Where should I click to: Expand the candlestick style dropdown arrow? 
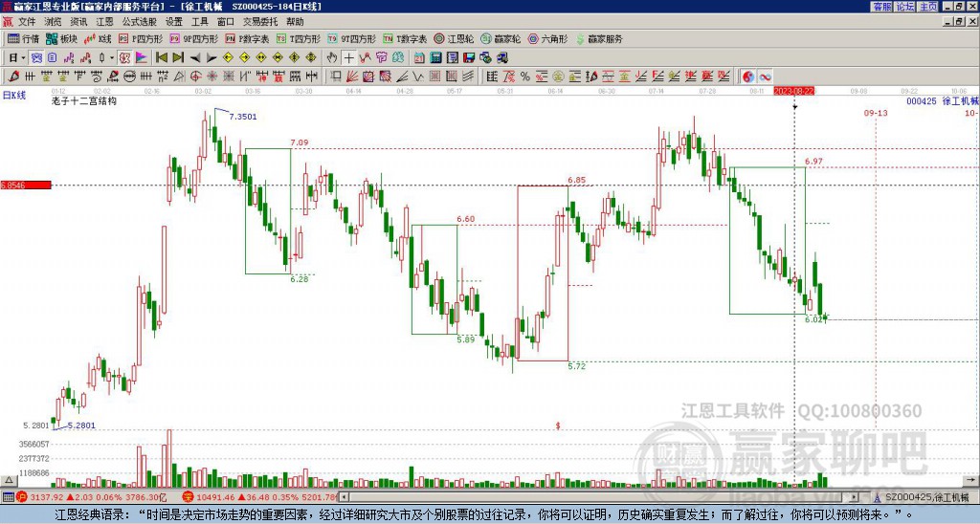pyautogui.click(x=112, y=57)
